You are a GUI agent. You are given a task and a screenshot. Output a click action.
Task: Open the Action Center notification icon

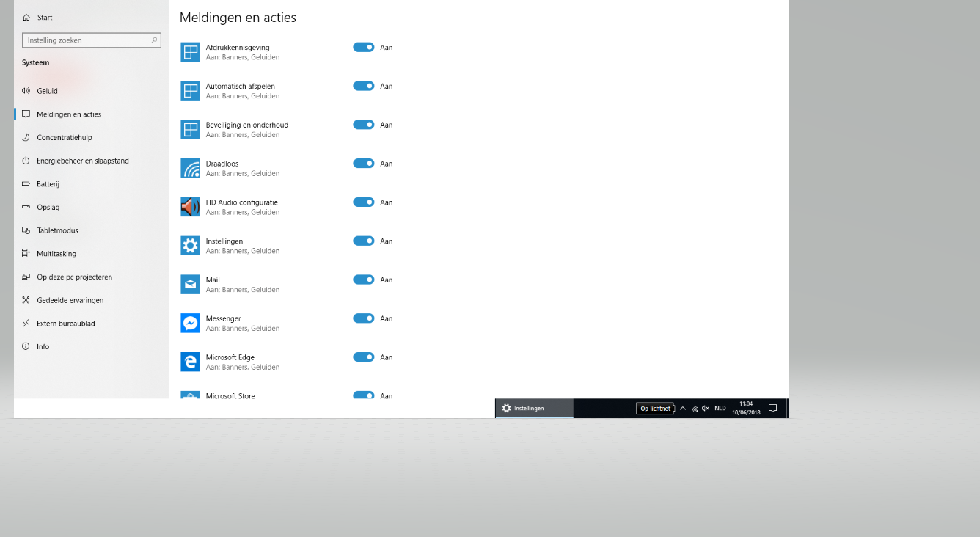(x=772, y=409)
